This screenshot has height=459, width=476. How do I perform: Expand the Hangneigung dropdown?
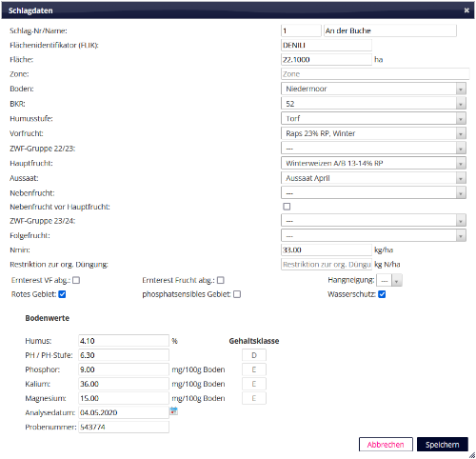(x=389, y=281)
